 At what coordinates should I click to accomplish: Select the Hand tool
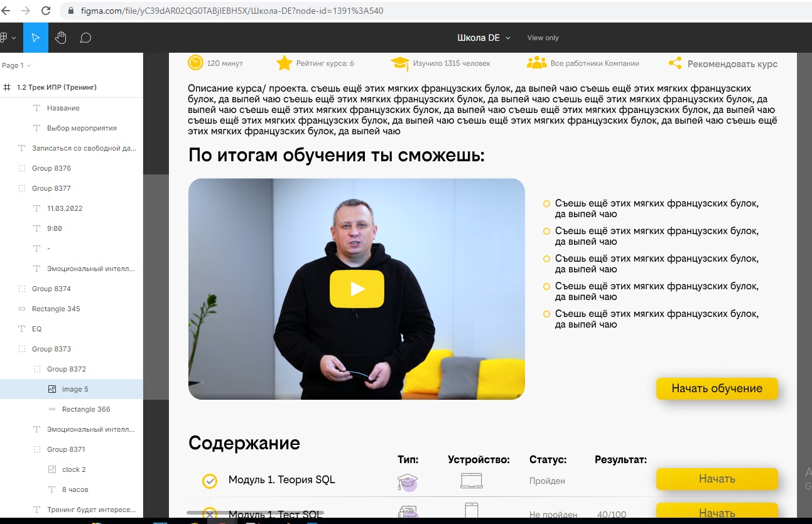[x=60, y=38]
